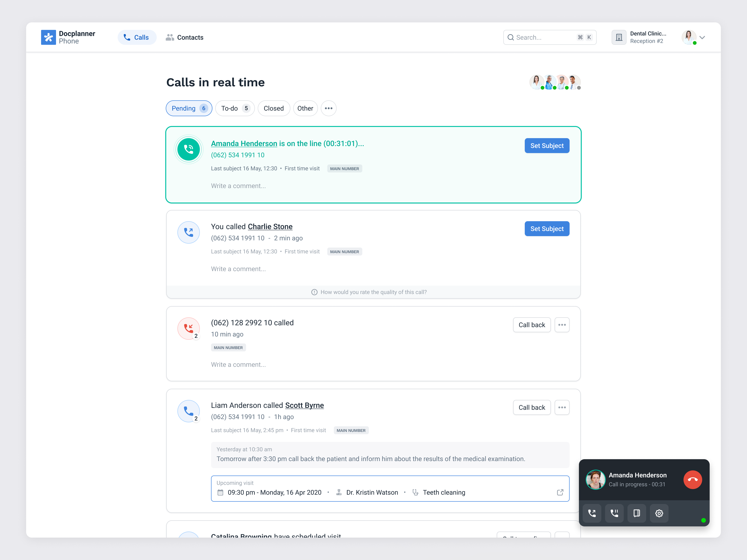Open Charlie Stone's contact page

click(x=270, y=227)
